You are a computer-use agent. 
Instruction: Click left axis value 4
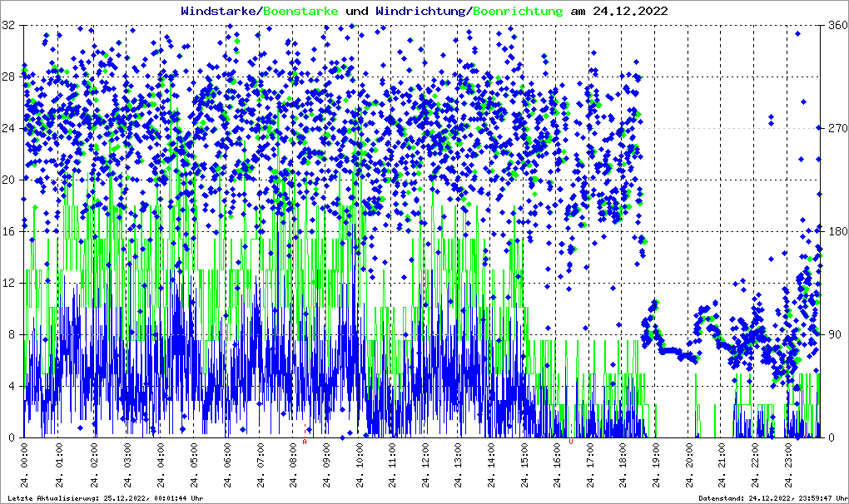click(x=12, y=387)
